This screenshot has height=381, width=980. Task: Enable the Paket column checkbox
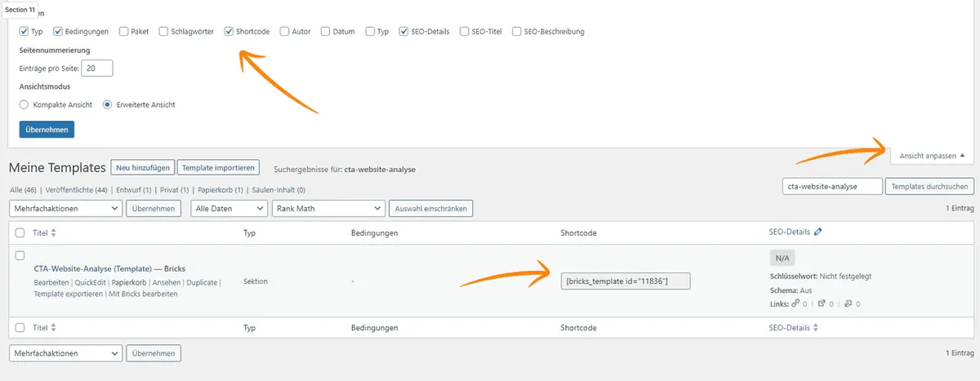(x=123, y=32)
